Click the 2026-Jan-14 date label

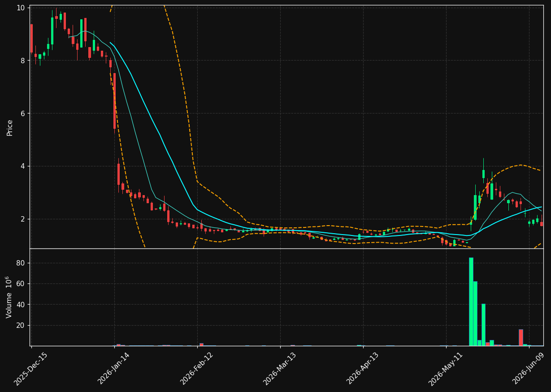point(114,369)
